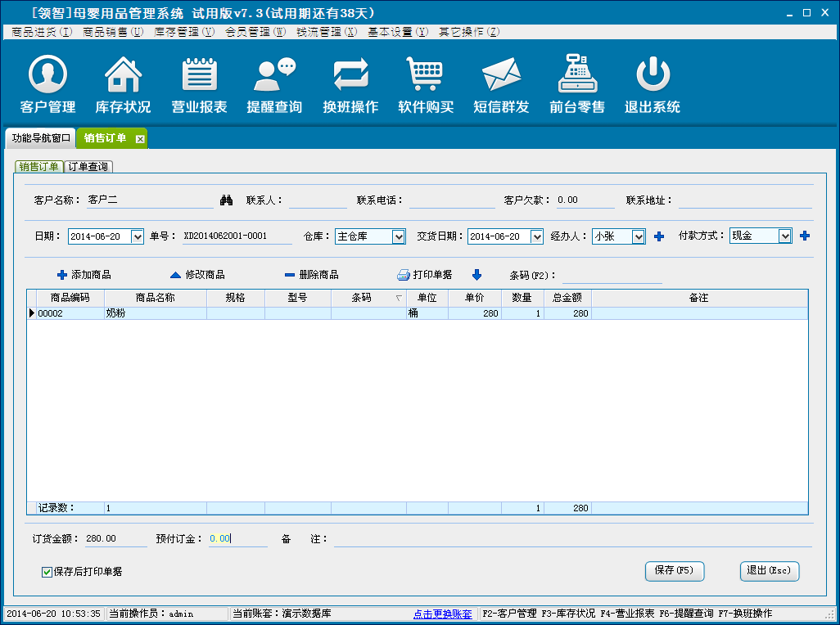Viewport: 840px width, 625px height.
Task: Launch 前台零售 cash register icon
Action: tap(577, 76)
